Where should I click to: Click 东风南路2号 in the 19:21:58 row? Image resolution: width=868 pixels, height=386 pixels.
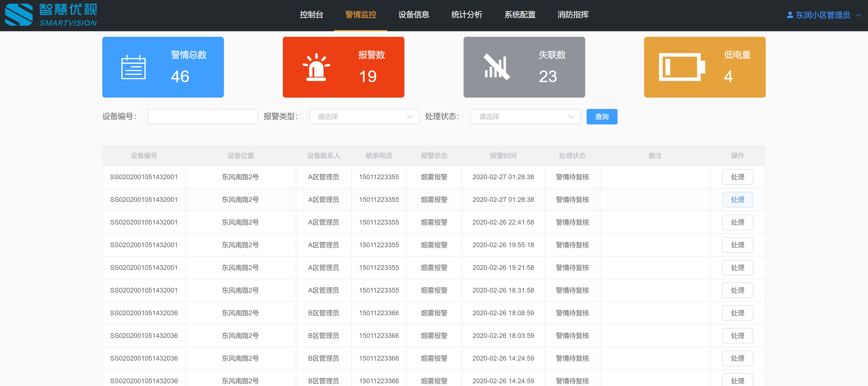[240, 268]
